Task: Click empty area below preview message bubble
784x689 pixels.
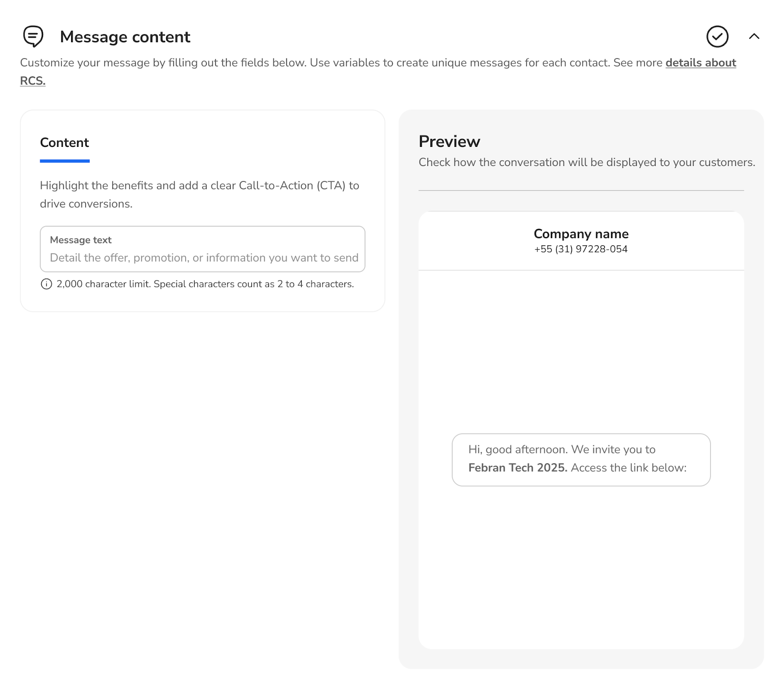Action: (581, 568)
